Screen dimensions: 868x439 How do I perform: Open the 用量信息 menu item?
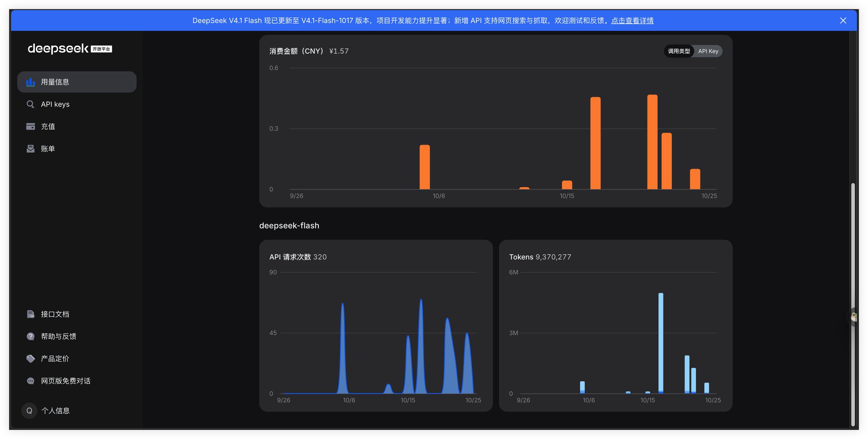click(77, 82)
